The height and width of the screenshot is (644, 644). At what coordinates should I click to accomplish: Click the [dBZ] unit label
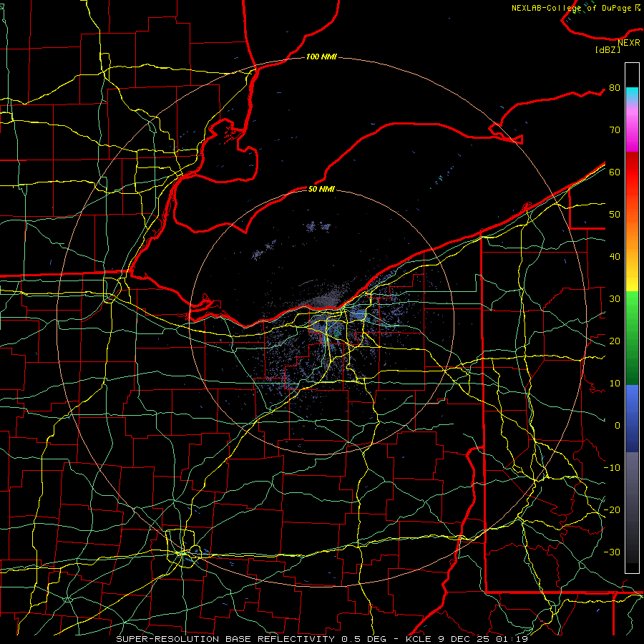(608, 49)
